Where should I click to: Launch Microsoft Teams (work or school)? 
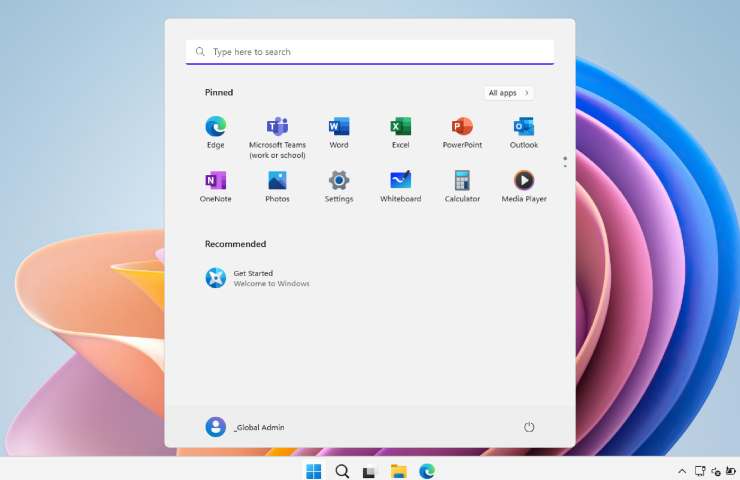[277, 137]
